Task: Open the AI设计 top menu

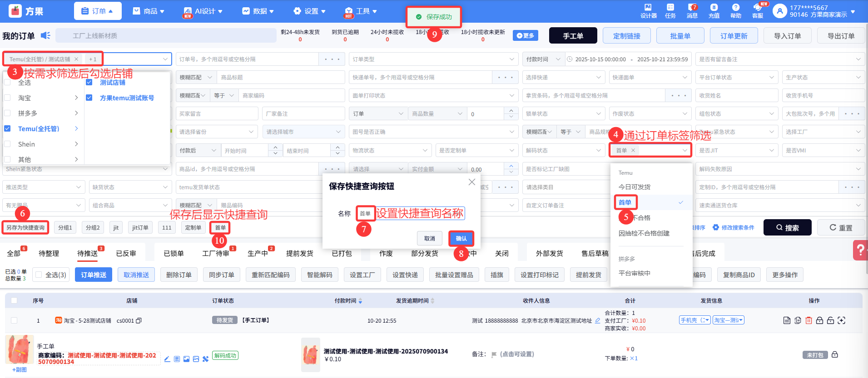Action: click(203, 11)
